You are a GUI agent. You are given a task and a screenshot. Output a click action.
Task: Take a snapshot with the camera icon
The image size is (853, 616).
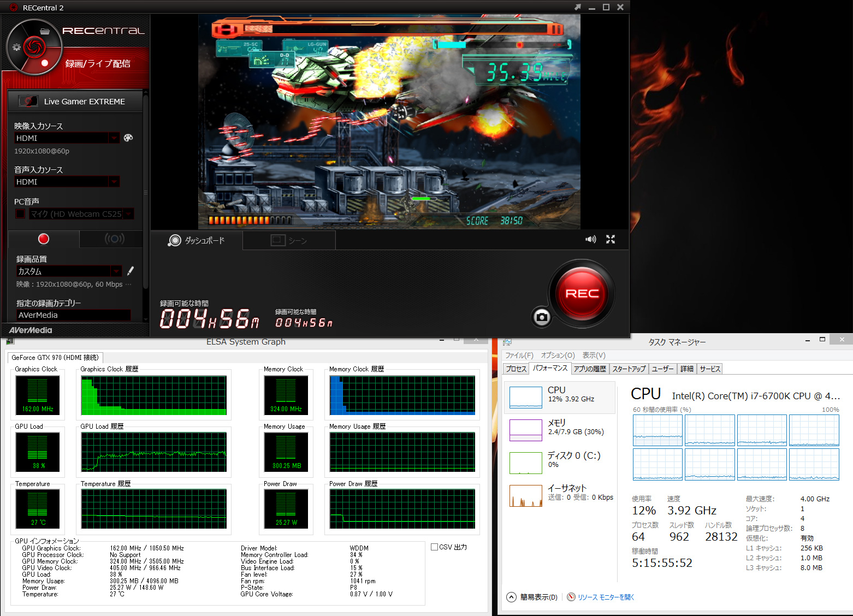542,317
